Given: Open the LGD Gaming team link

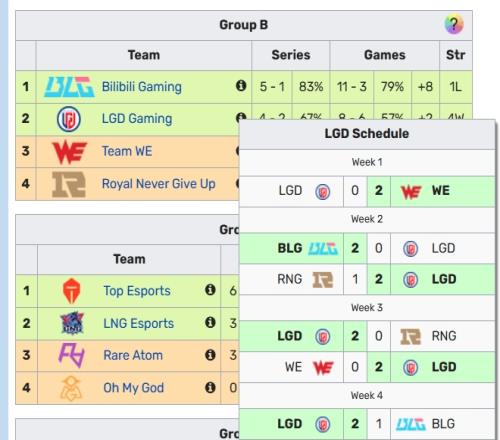Looking at the screenshot, I should click(x=137, y=119).
